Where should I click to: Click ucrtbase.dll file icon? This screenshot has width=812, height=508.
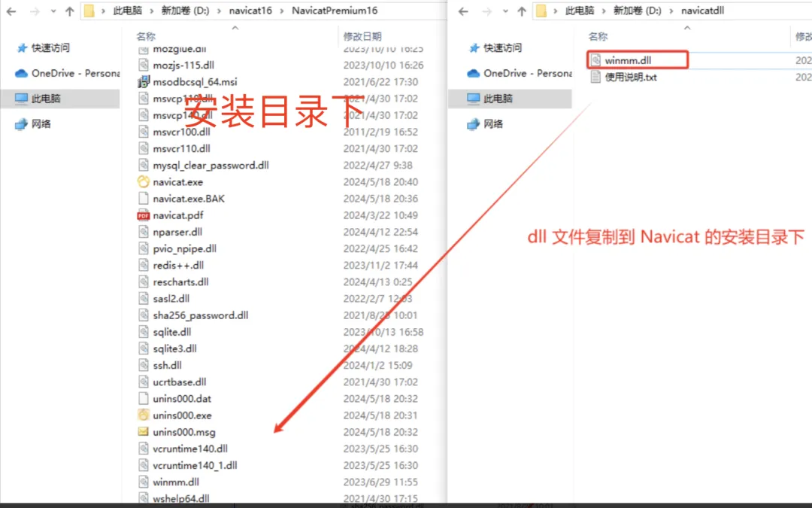pyautogui.click(x=144, y=382)
